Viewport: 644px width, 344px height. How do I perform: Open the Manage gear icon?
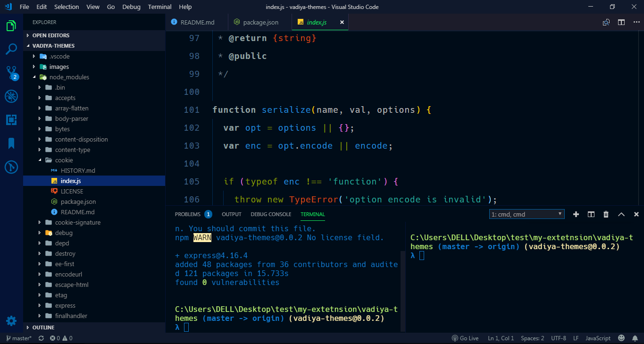tap(11, 321)
